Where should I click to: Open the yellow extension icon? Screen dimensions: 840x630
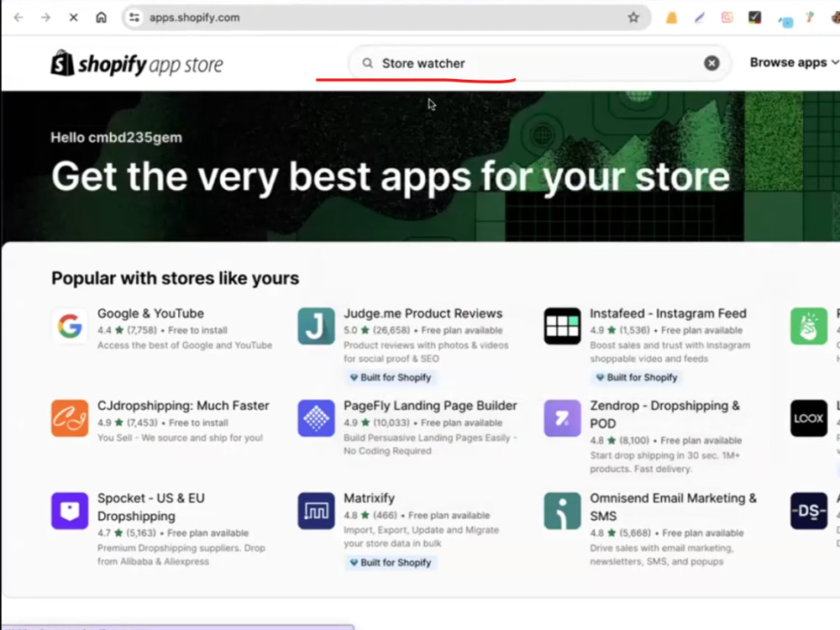(671, 18)
